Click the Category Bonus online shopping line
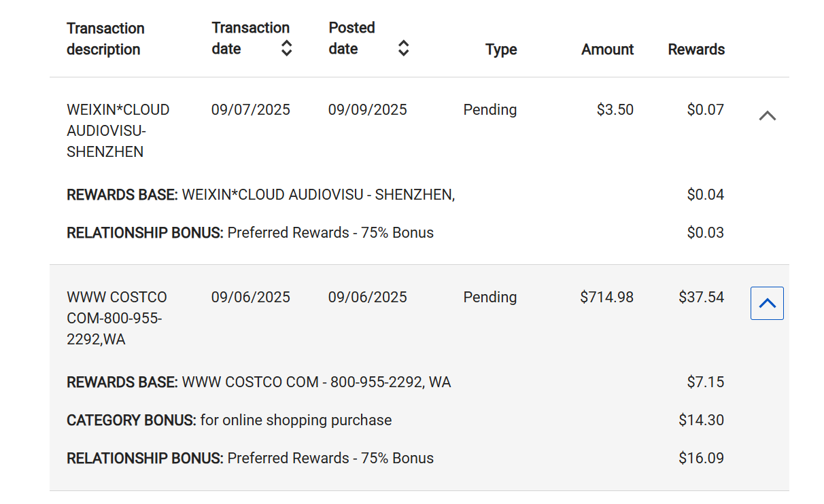 tap(229, 420)
